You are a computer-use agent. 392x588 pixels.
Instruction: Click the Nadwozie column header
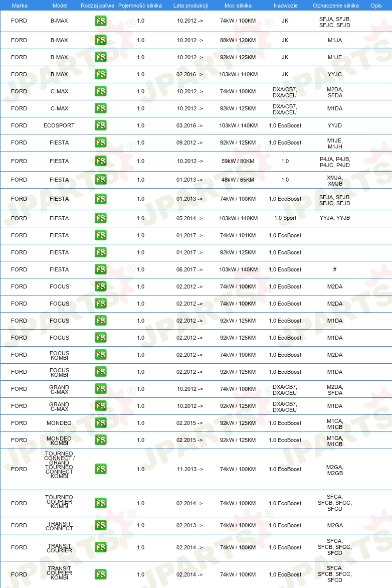(x=286, y=6)
